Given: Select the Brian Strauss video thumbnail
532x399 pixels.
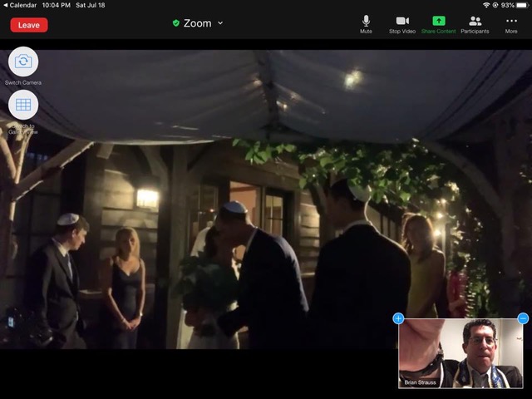Looking at the screenshot, I should pos(461,353).
